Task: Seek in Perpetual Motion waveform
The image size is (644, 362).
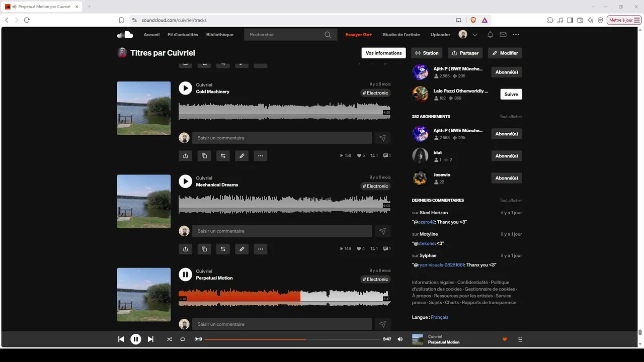Action: tap(284, 297)
